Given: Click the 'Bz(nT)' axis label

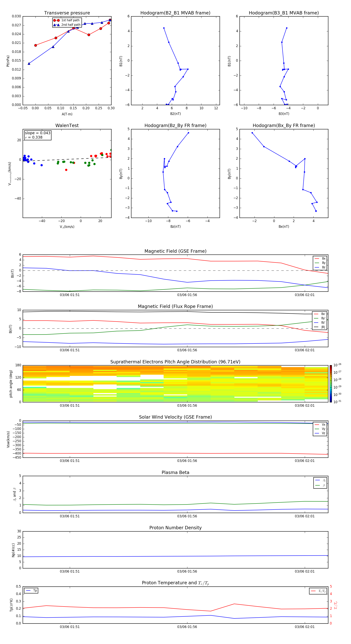Looking at the screenshot, I should pos(175,227).
